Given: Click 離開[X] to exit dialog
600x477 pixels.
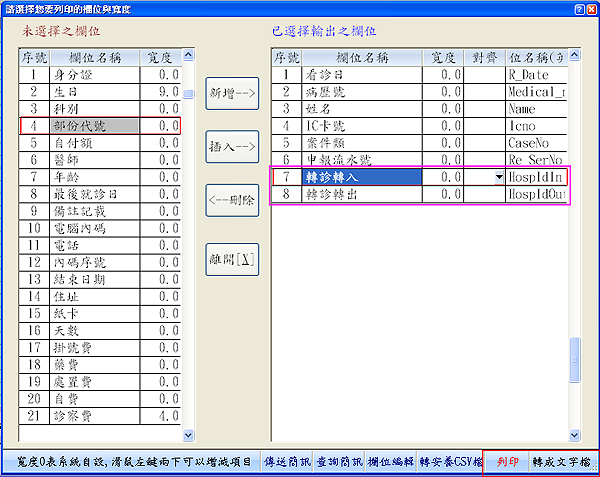Looking at the screenshot, I should click(x=232, y=258).
